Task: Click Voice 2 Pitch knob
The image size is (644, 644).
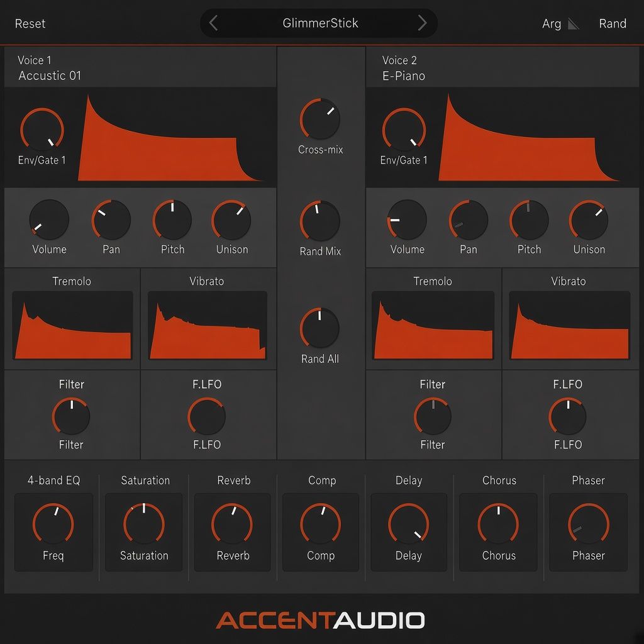Action: pos(529,219)
